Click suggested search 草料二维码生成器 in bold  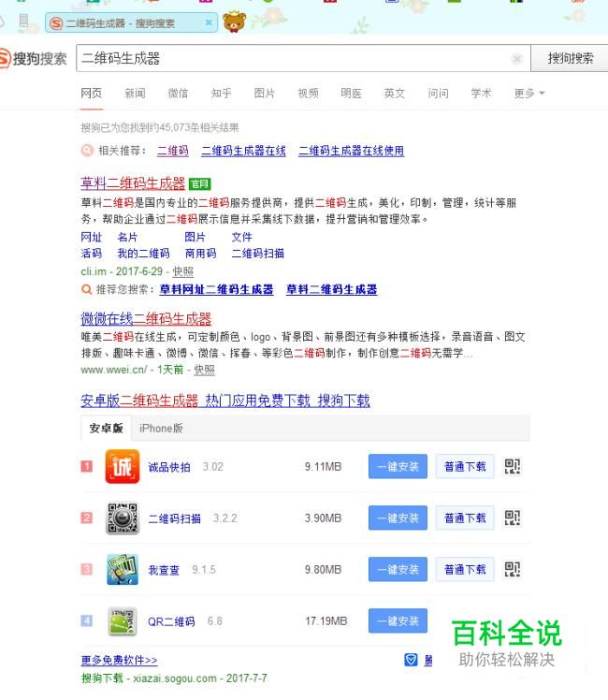pyautogui.click(x=331, y=290)
